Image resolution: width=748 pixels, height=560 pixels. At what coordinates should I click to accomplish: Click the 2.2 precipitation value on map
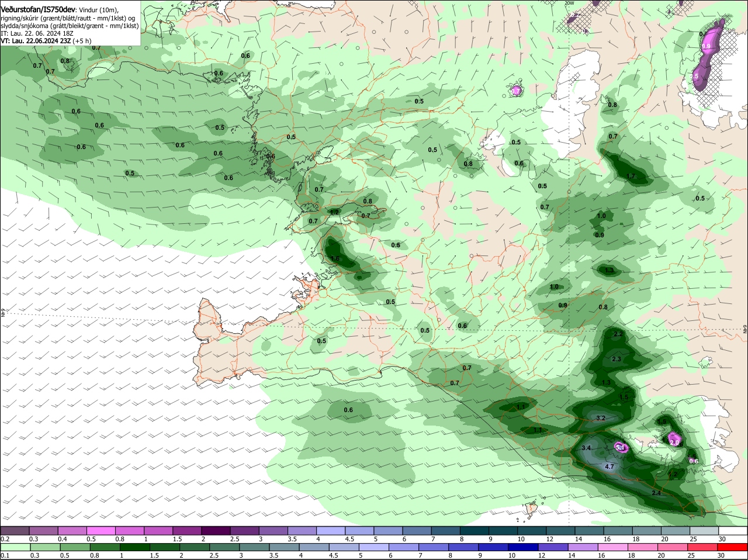tap(619, 334)
